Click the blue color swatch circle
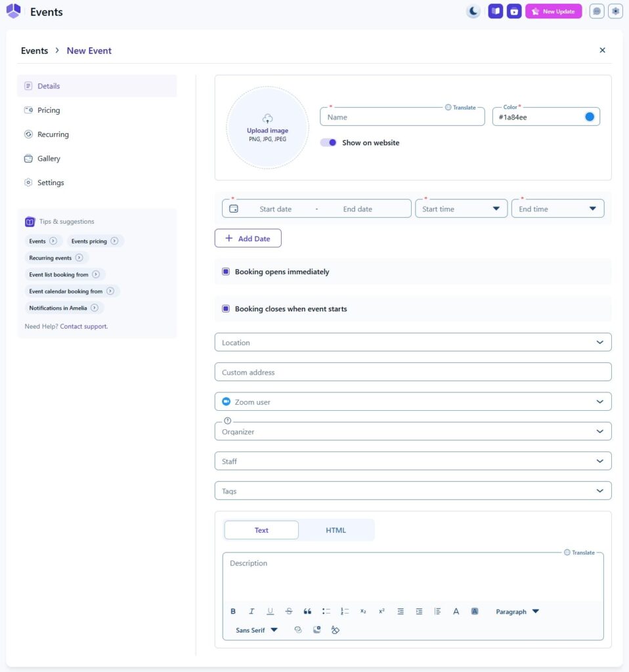This screenshot has height=672, width=629. click(x=589, y=117)
